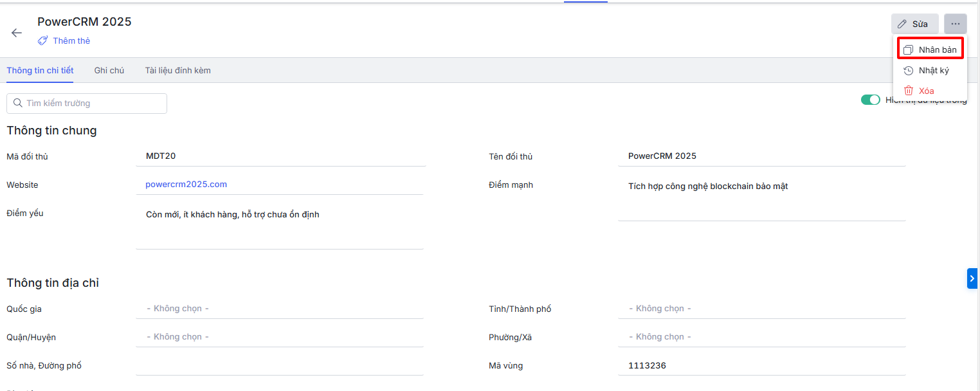Click the Mã vùng field value 1113236
980x391 pixels.
click(647, 365)
